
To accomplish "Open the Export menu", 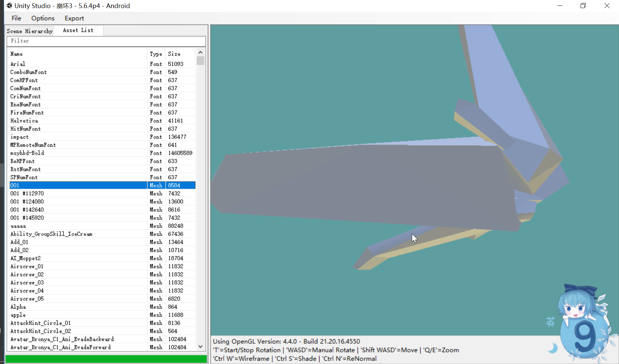I will point(74,18).
